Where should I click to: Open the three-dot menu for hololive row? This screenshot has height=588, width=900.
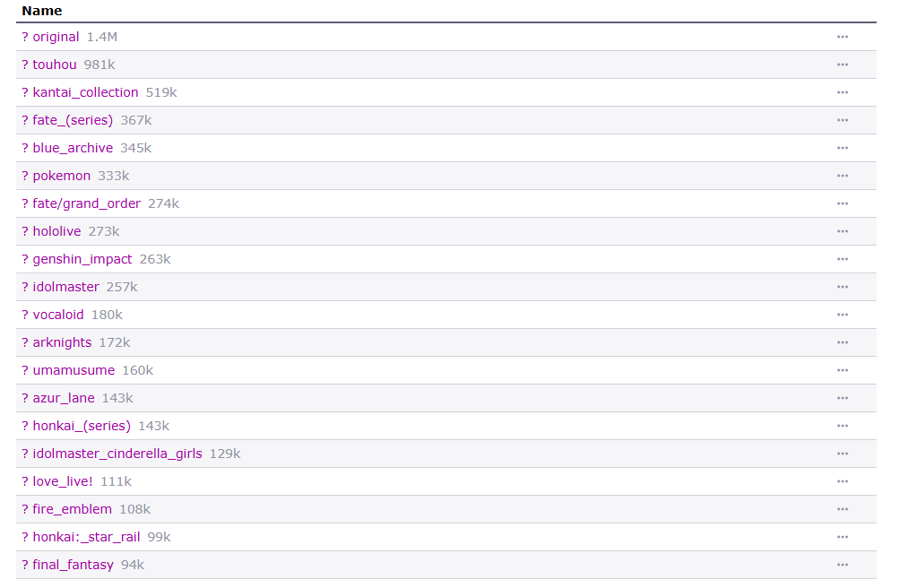tap(842, 231)
